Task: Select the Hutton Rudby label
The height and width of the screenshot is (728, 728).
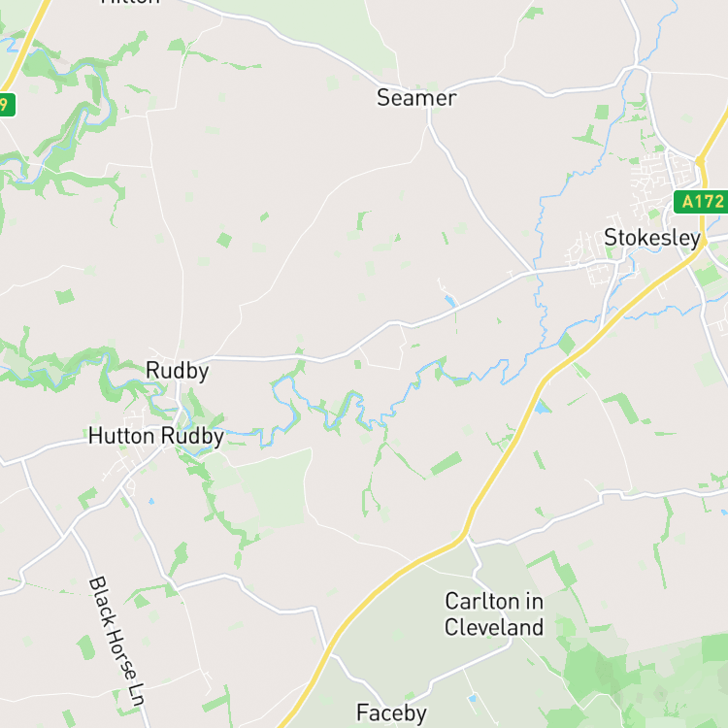Action: pos(156,437)
